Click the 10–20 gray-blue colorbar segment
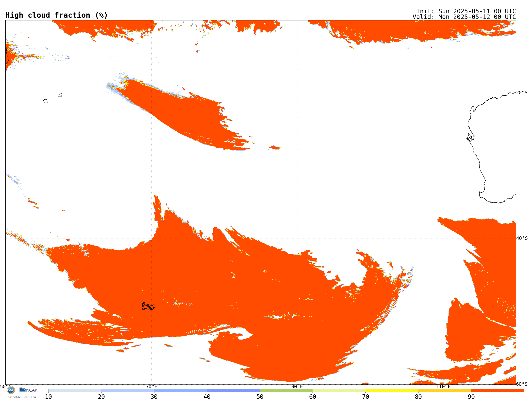 75,391
